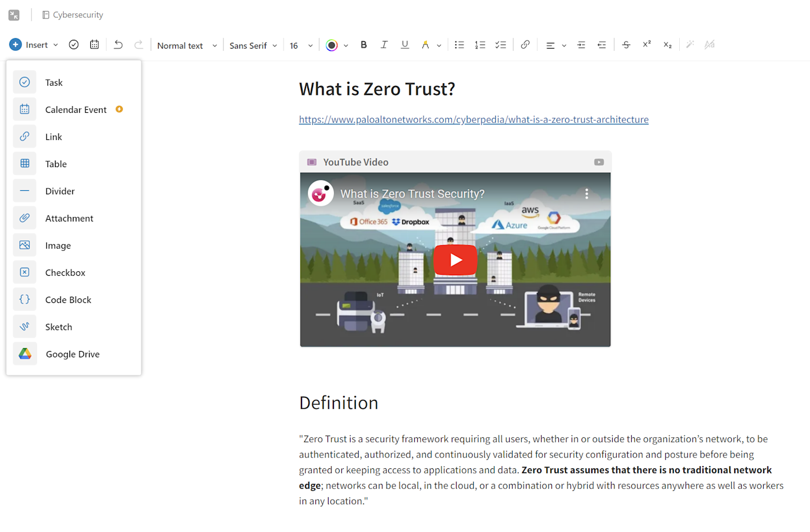The height and width of the screenshot is (532, 810).
Task: Increase paragraph indent
Action: [581, 45]
